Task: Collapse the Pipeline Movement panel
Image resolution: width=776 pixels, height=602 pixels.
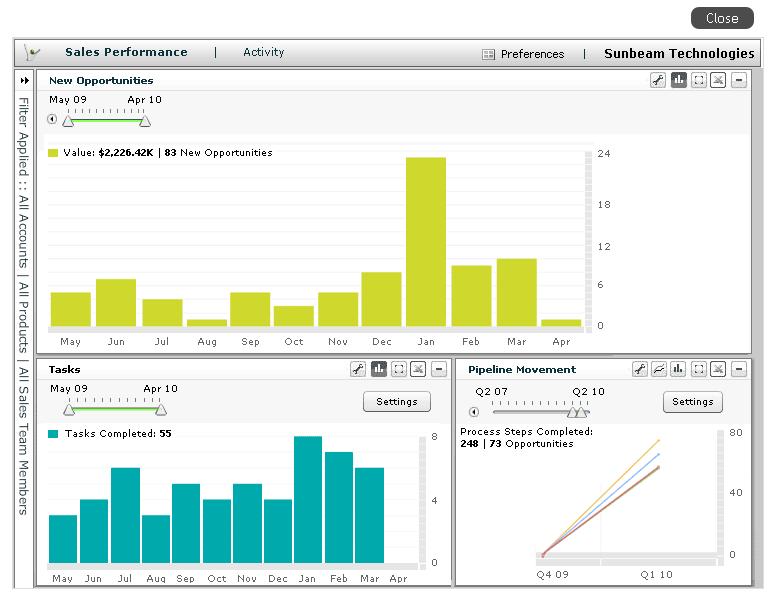Action: click(738, 369)
